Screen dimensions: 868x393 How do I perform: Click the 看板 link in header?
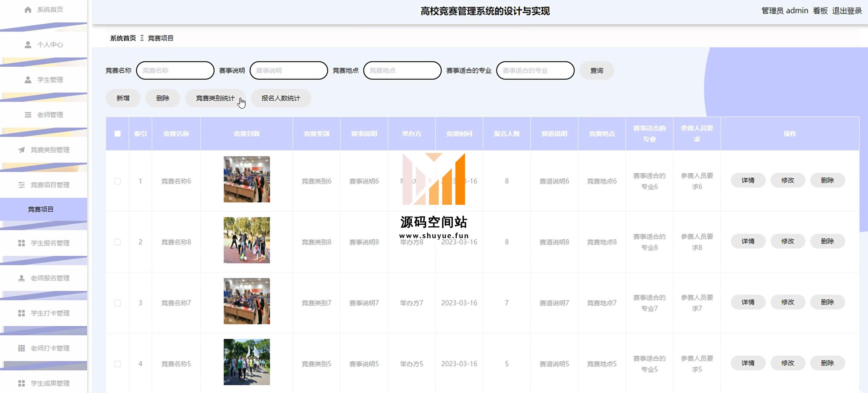coord(820,11)
